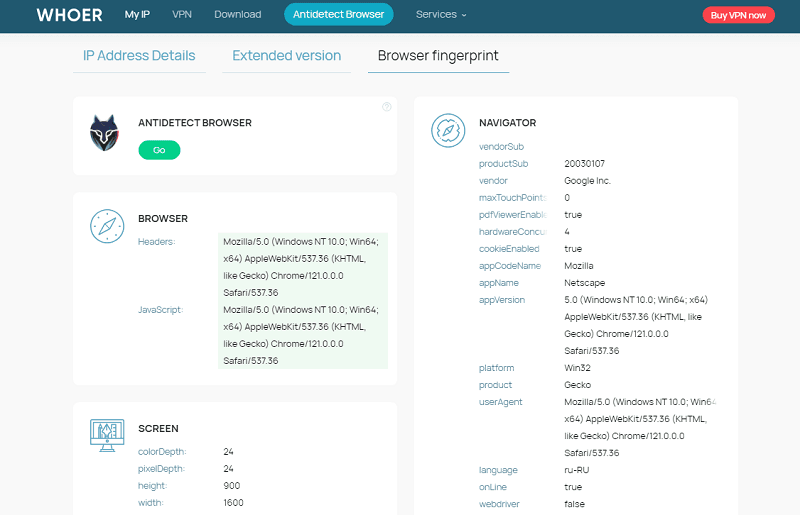Click the WHOER logo
800x515 pixels.
coord(69,15)
